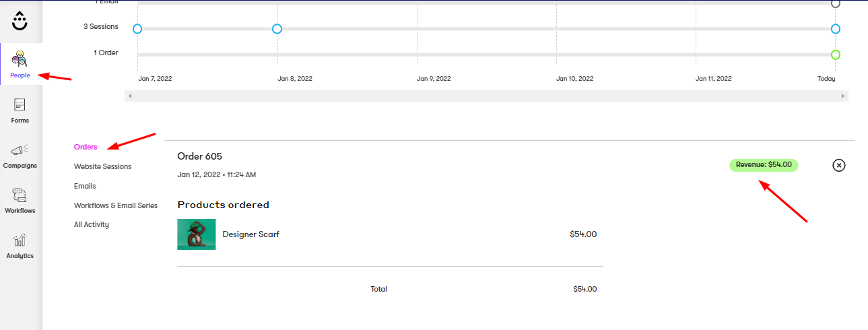Click the Total amount $54.00
868x330 pixels.
click(x=585, y=289)
